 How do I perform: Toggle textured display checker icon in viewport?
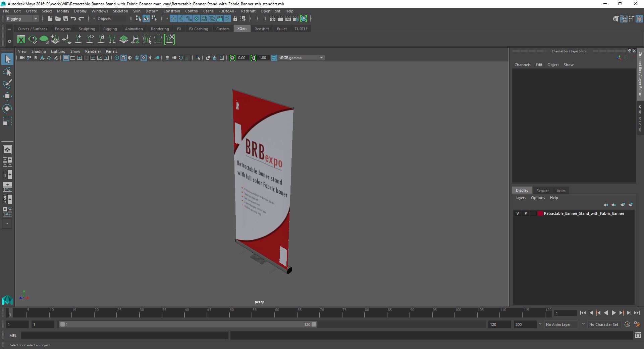click(144, 58)
